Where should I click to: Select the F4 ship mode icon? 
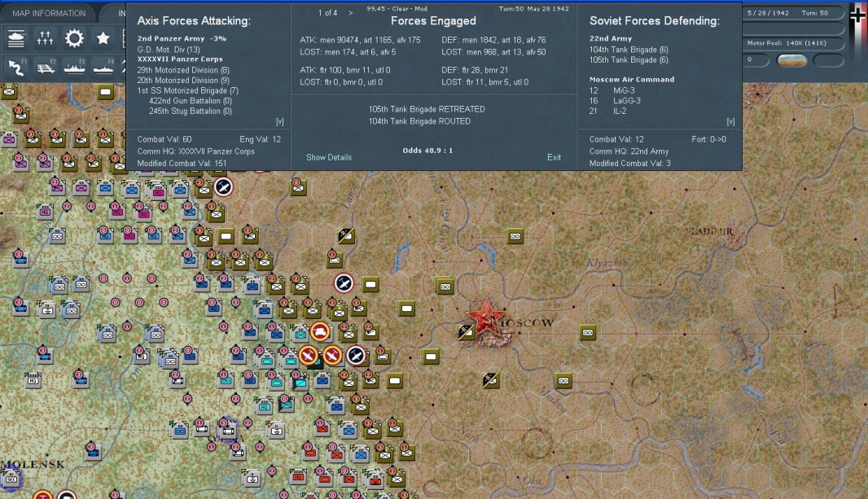103,66
